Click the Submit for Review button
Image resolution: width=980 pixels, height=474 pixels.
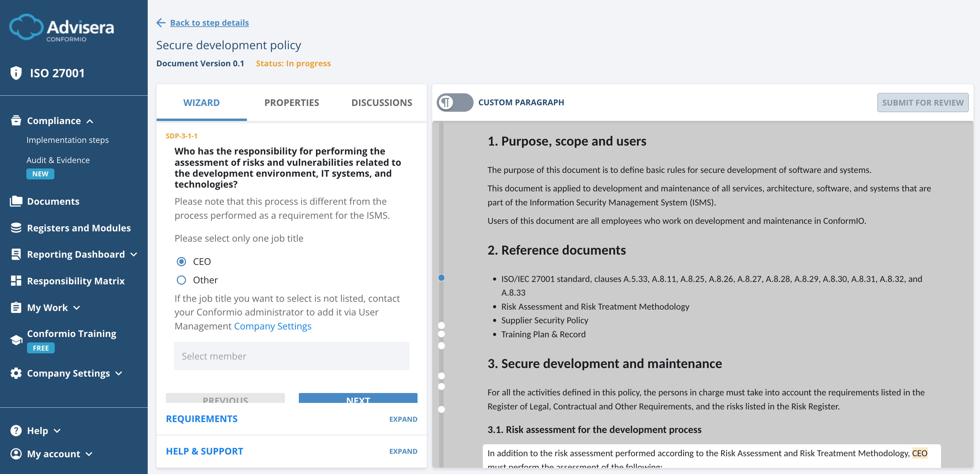pos(923,102)
